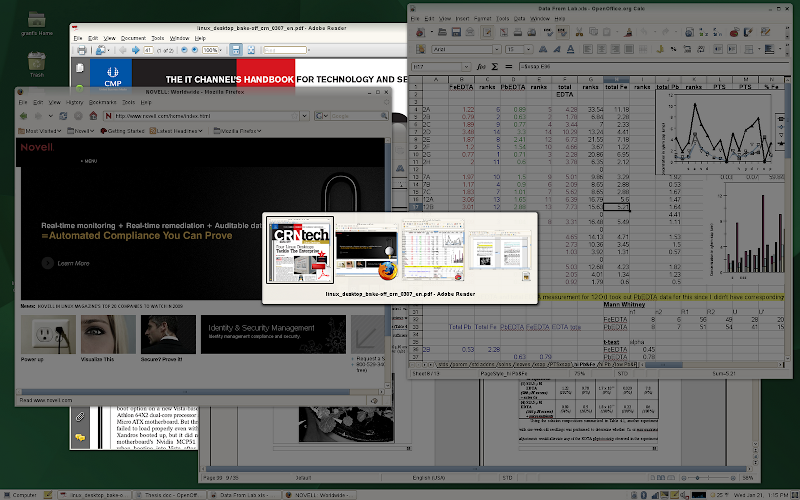The width and height of the screenshot is (800, 500).
Task: Open Novell bookmarks folder in Firefox
Action: [x=81, y=131]
